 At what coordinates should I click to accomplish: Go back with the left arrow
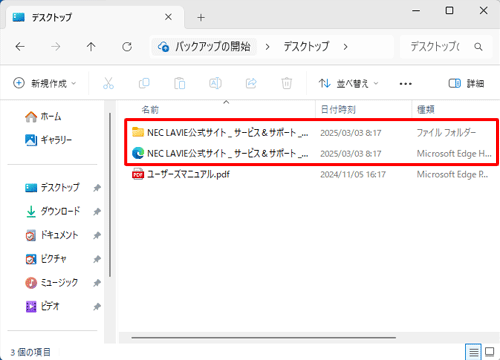pyautogui.click(x=20, y=47)
